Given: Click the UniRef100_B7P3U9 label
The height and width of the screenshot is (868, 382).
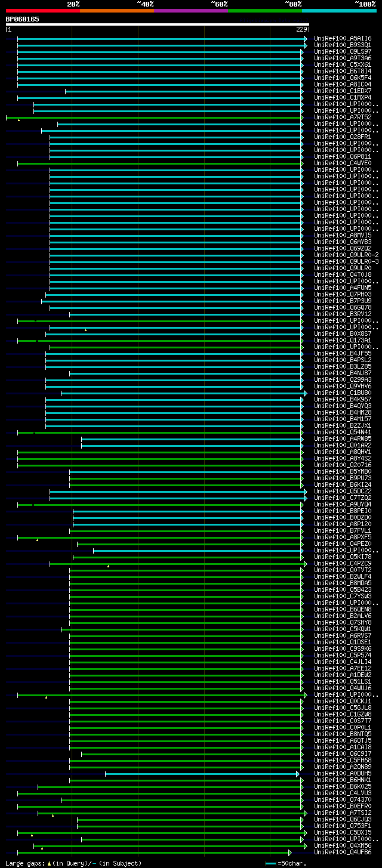Looking at the screenshot, I should 343,301.
